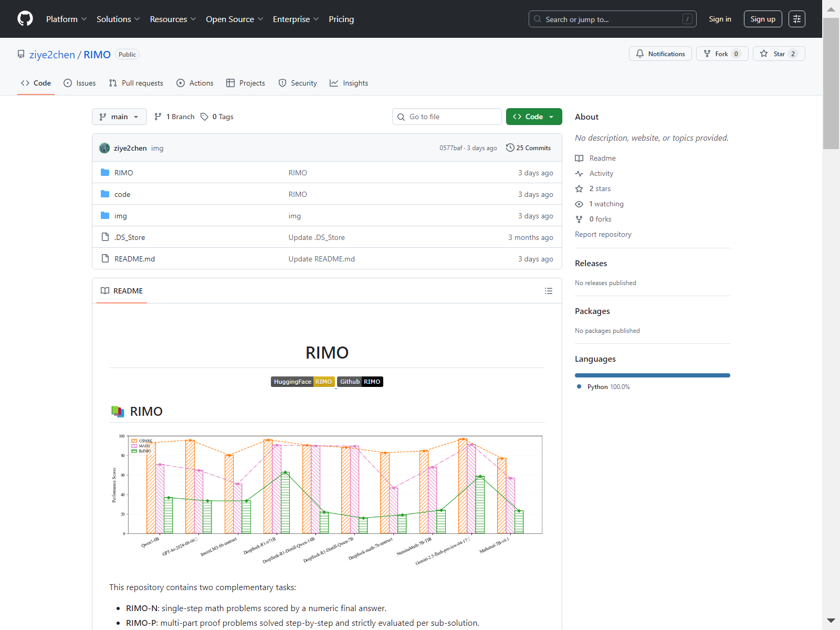Expand the Solutions menu

[118, 19]
